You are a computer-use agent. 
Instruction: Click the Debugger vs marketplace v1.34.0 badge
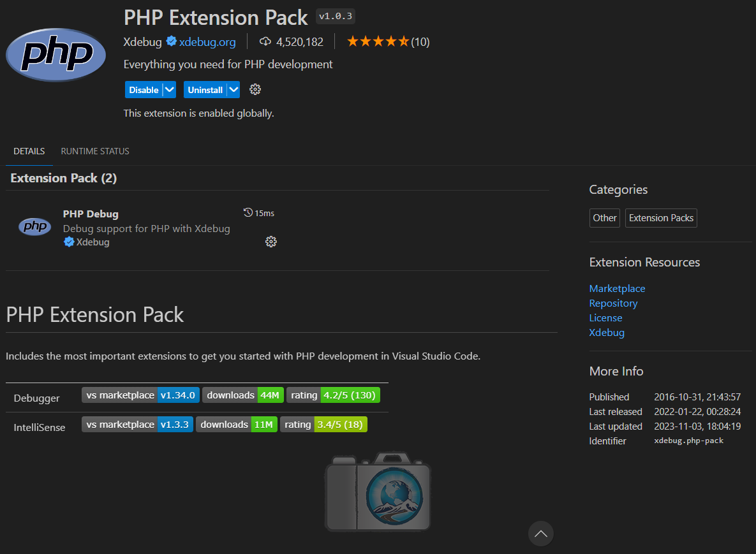coord(140,395)
